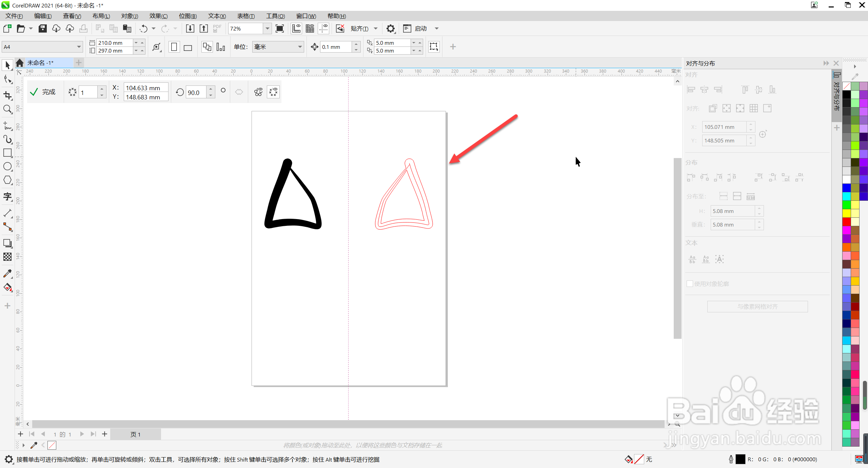
Task: Open the 编辑 menu
Action: [43, 16]
